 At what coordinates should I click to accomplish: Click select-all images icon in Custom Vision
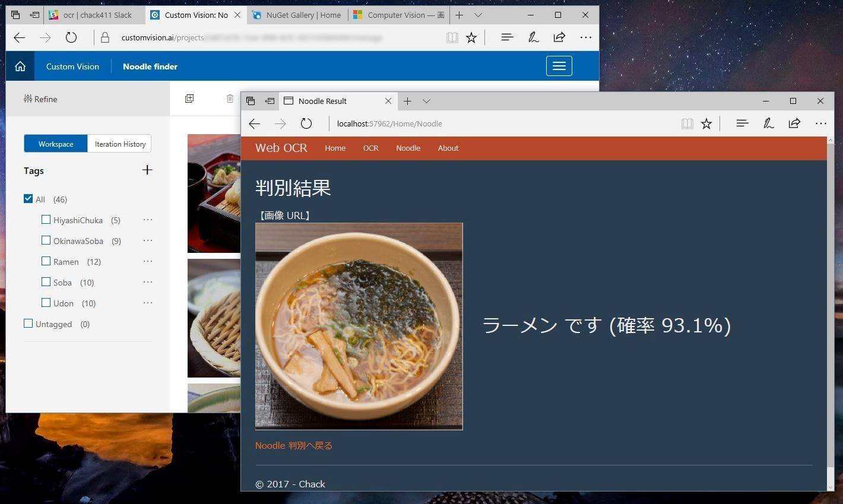(x=189, y=99)
